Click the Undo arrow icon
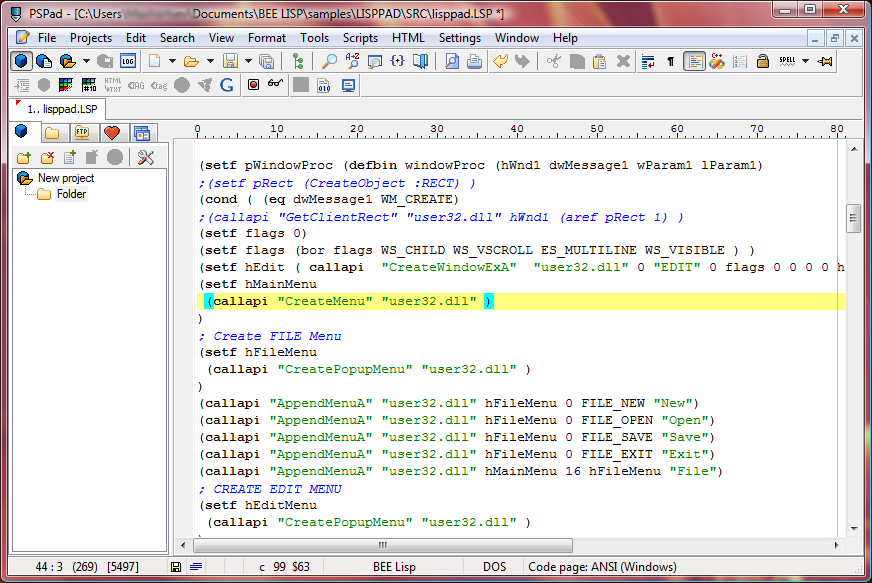 pyautogui.click(x=502, y=61)
